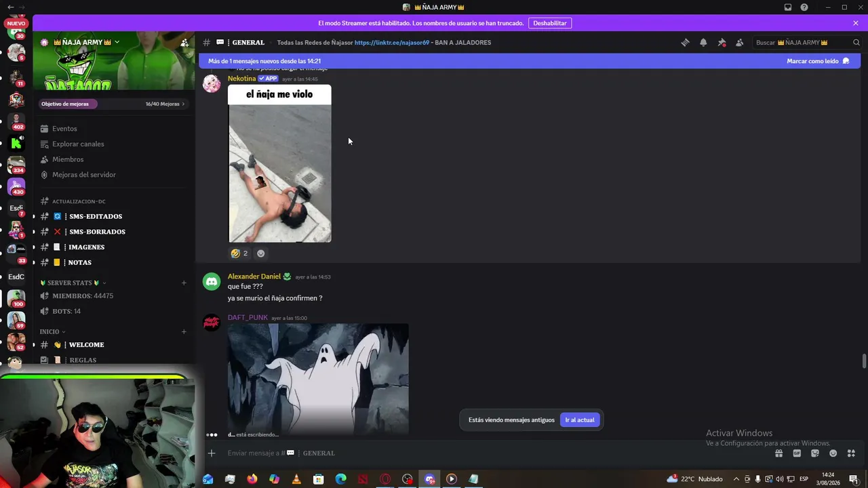
Task: Add a reaction to Nekotina's message
Action: coord(260,253)
